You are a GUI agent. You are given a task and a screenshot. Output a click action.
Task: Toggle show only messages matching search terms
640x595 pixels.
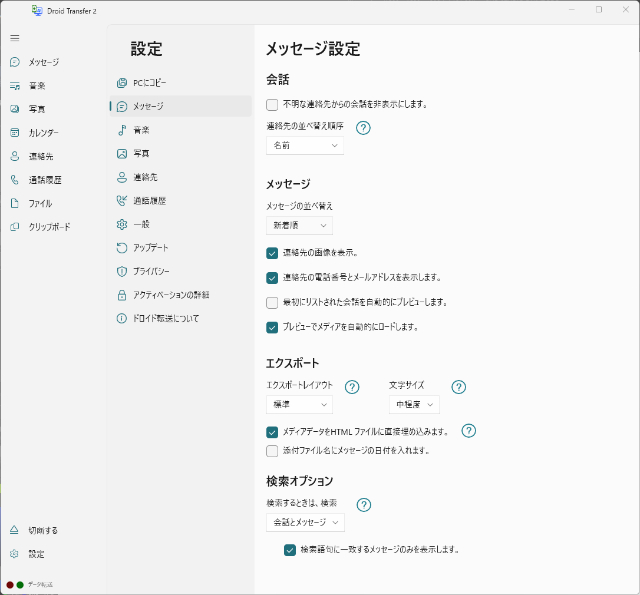(290, 550)
